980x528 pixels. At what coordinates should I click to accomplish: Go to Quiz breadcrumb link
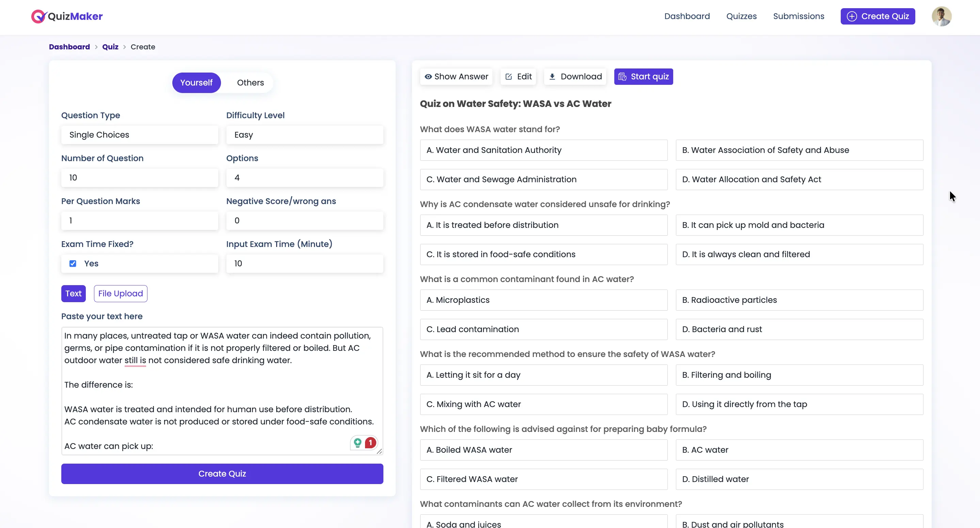click(x=110, y=47)
